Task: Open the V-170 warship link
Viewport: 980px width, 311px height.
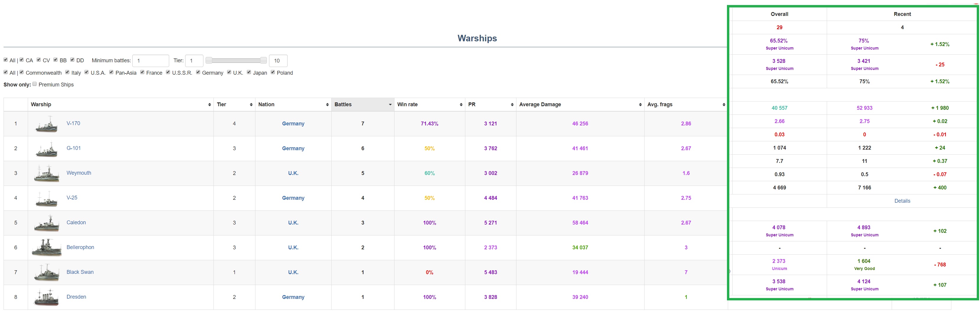Action: coord(74,123)
